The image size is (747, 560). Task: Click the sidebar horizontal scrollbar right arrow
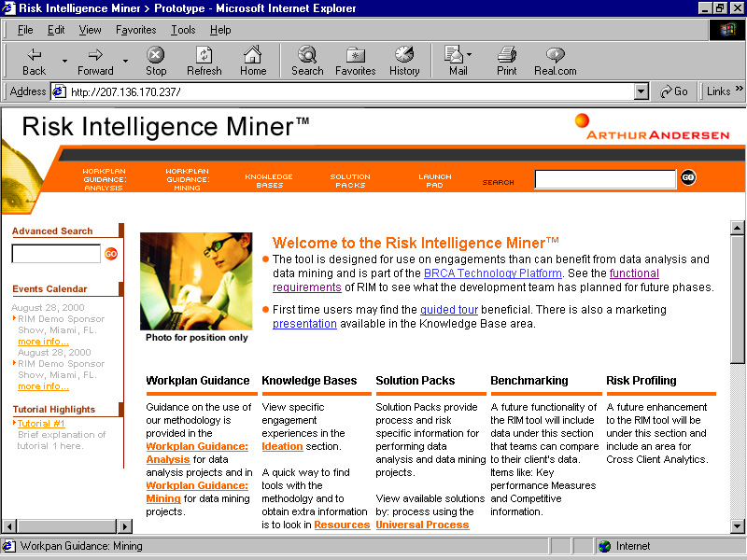pos(125,526)
